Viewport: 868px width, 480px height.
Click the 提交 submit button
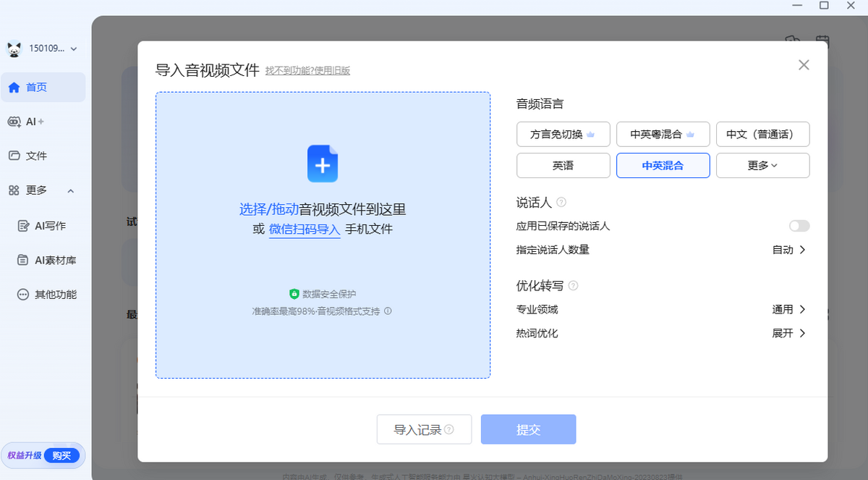tap(528, 429)
